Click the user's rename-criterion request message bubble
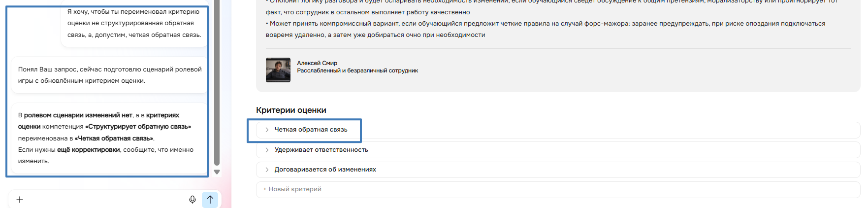The height and width of the screenshot is (208, 868). point(134,23)
